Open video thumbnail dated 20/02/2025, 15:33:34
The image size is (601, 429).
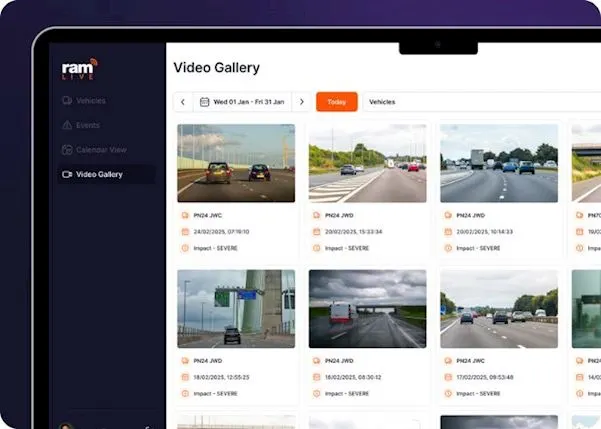click(x=368, y=163)
